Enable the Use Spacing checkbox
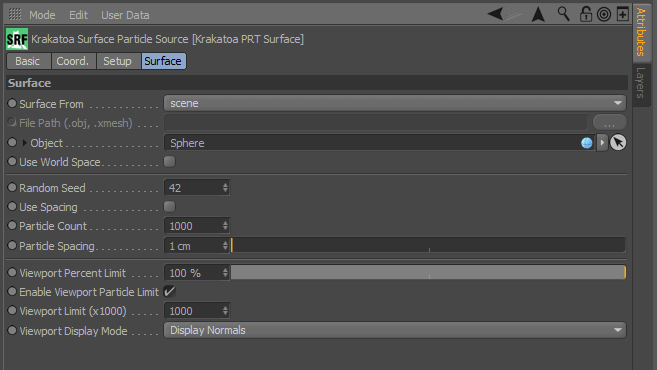Image resolution: width=657 pixels, height=370 pixels. (x=169, y=207)
